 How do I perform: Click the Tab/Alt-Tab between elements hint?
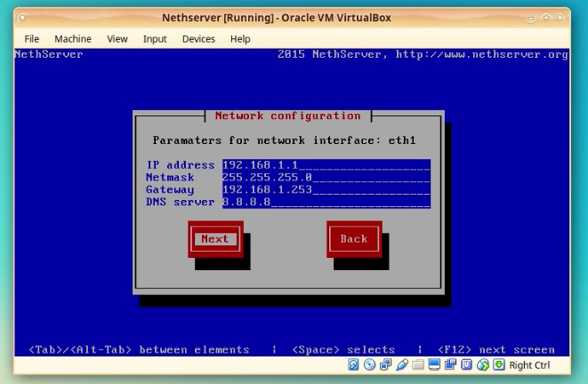tap(139, 350)
